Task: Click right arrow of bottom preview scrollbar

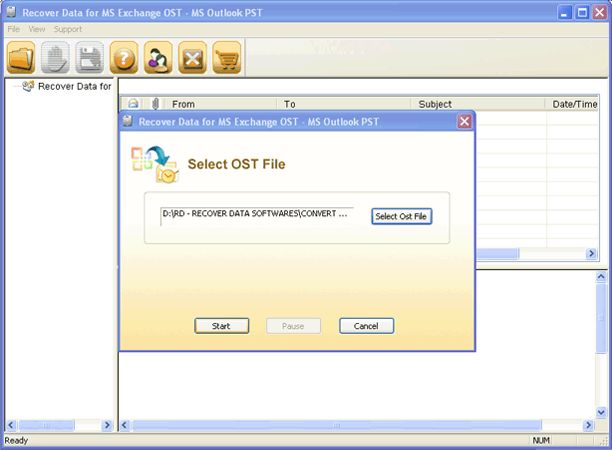Action: 589,425
